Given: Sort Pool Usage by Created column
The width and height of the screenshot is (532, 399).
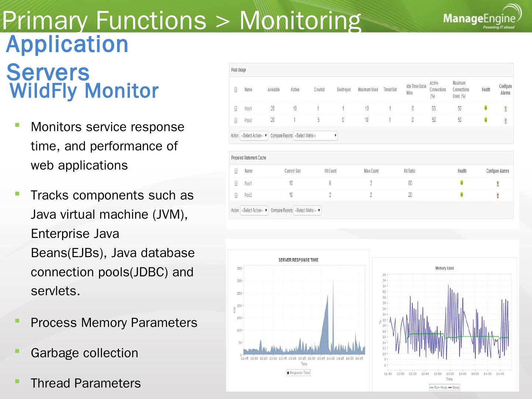Looking at the screenshot, I should pyautogui.click(x=319, y=89).
